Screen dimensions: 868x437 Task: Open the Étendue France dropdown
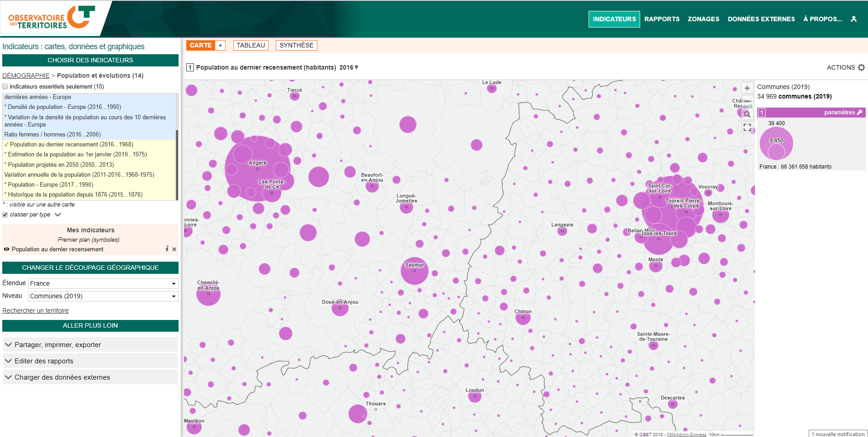tap(103, 283)
